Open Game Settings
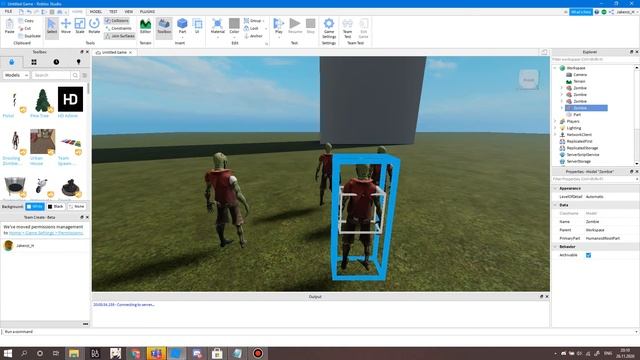Image resolution: width=640 pixels, height=360 pixels. tap(329, 28)
